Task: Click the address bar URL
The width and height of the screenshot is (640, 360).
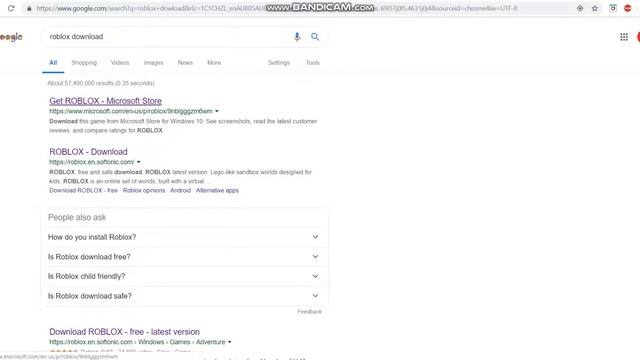Action: (x=277, y=8)
